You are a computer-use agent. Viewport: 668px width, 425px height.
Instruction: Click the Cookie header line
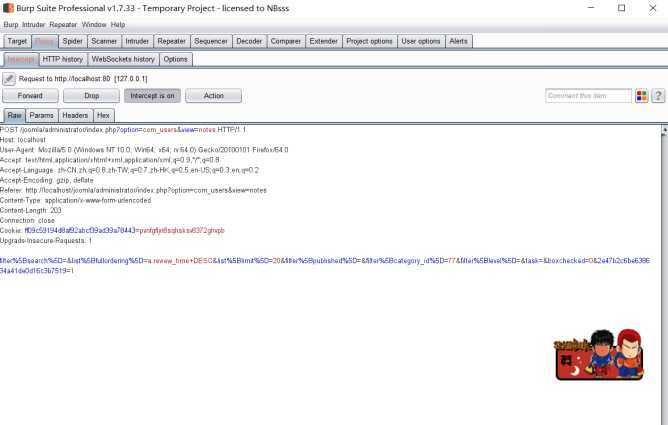pyautogui.click(x=112, y=230)
